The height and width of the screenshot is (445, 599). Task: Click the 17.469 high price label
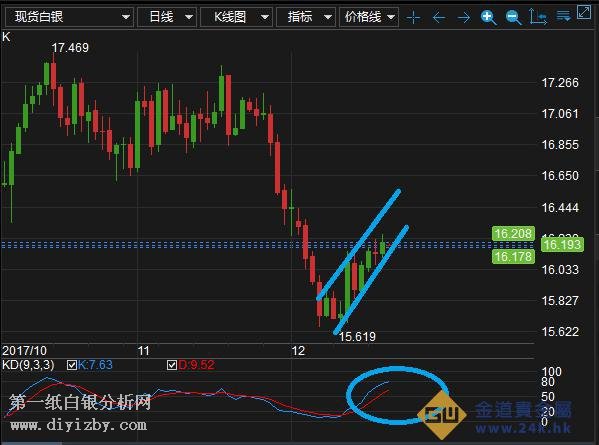(x=70, y=48)
